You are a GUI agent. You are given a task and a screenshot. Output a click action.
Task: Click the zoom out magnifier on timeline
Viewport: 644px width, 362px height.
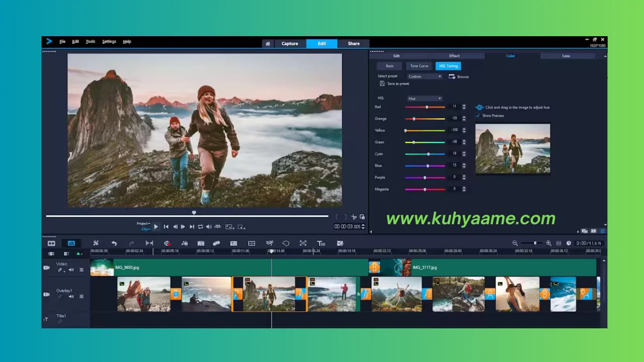click(515, 243)
